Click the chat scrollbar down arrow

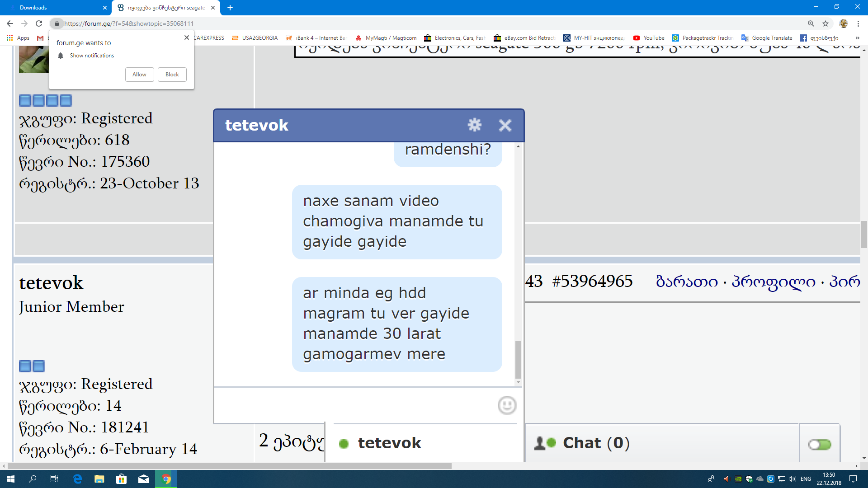[518, 382]
